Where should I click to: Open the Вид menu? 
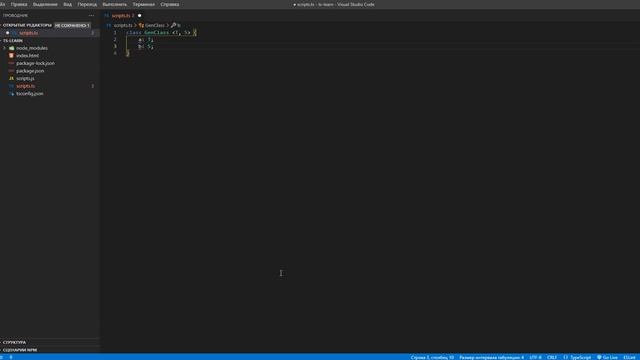[x=67, y=4]
